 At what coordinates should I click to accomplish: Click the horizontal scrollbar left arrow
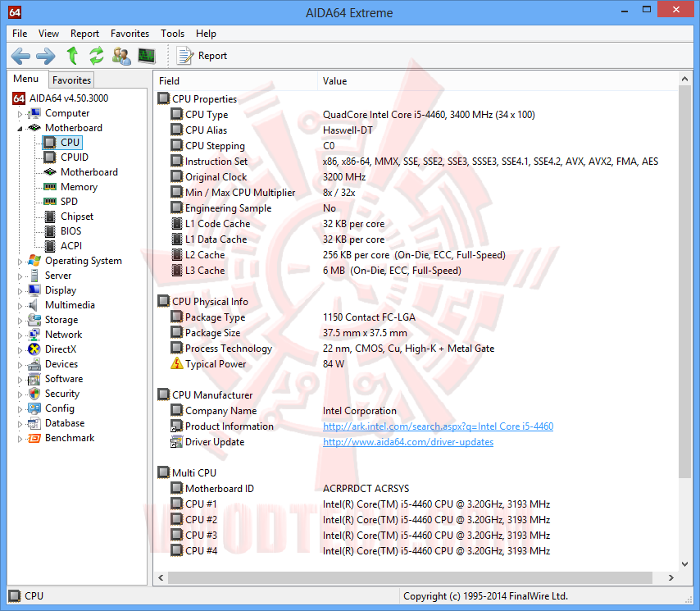[x=161, y=577]
